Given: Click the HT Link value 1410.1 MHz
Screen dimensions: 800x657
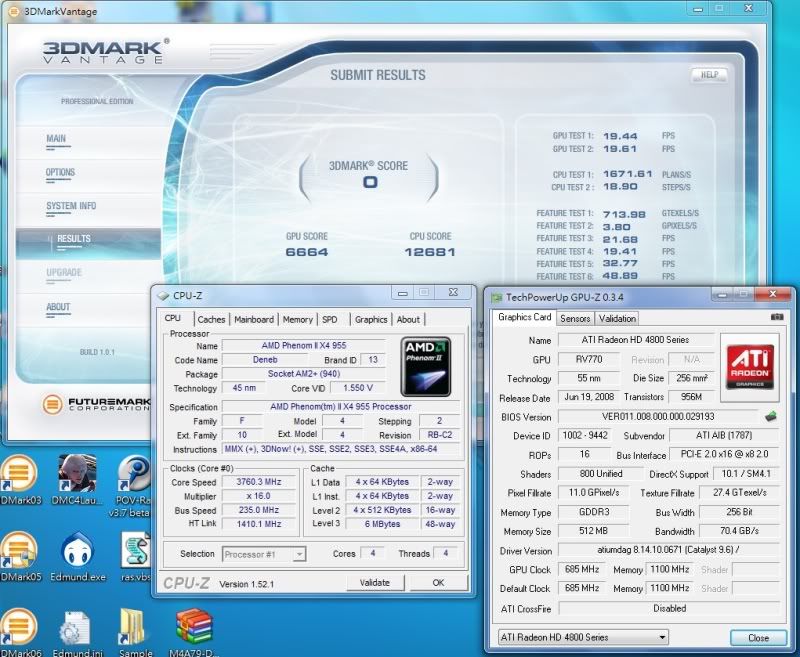Looking at the screenshot, I should (x=259, y=524).
